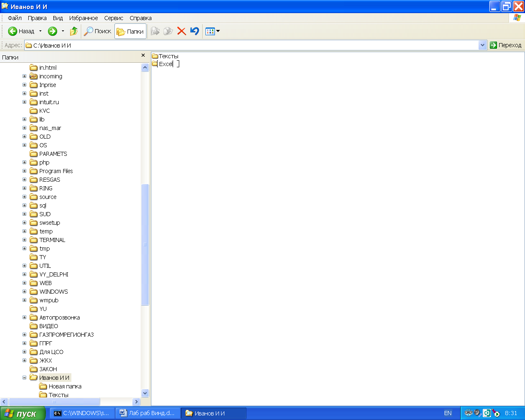Select the TY folder icon
This screenshot has height=420, width=525.
[x=34, y=257]
